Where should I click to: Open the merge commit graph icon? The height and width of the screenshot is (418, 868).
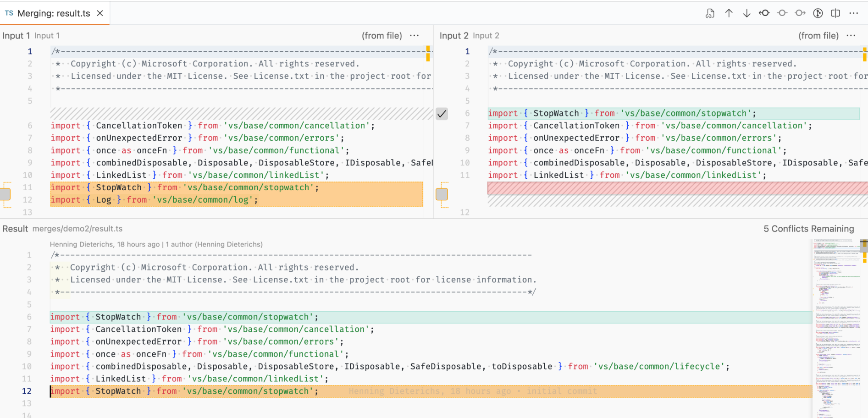pos(818,13)
